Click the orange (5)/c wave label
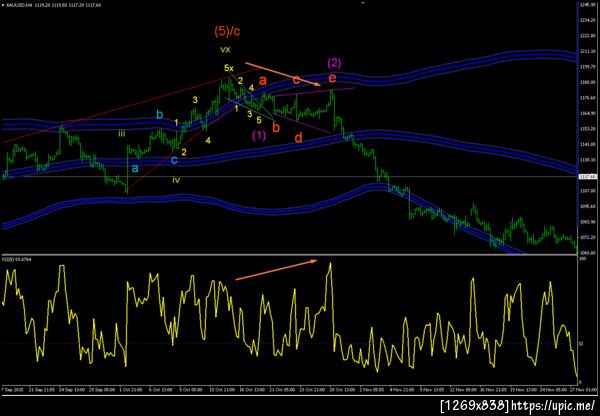The width and height of the screenshot is (600, 416). point(227,31)
